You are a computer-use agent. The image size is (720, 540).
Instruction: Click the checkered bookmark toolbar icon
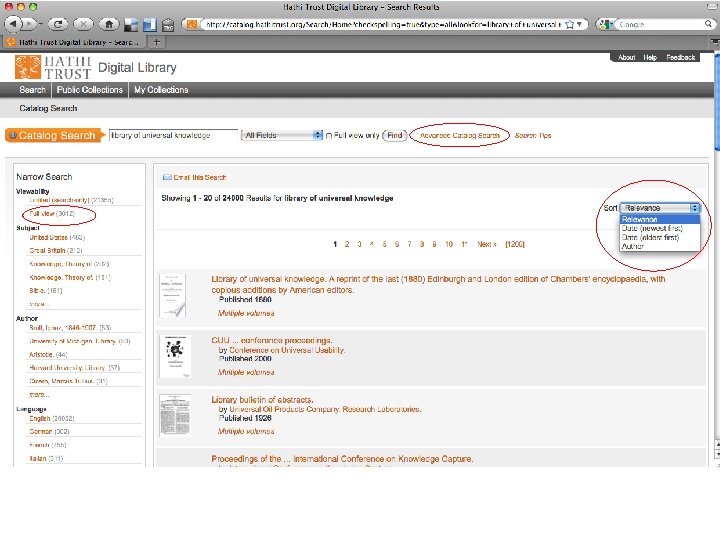click(x=131, y=24)
